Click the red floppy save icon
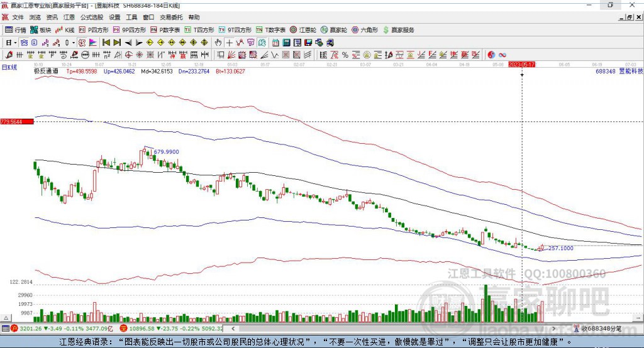The image size is (644, 348). [308, 43]
